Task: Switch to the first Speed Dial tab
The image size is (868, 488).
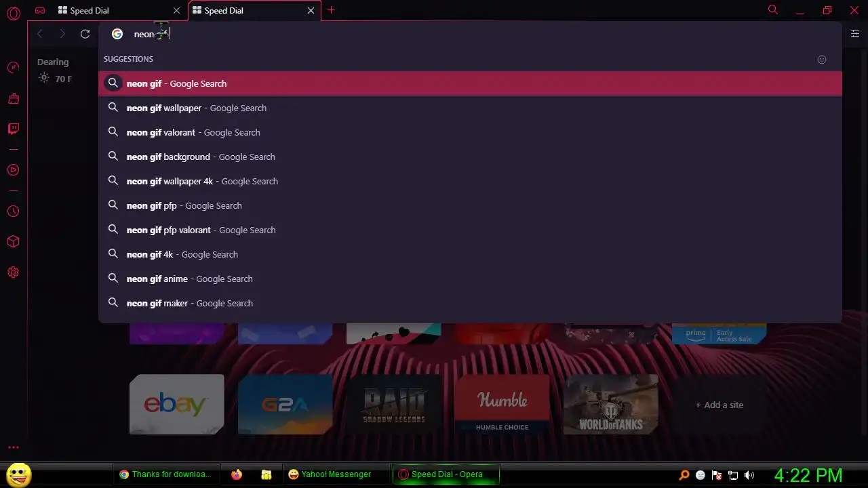Action: tap(119, 11)
